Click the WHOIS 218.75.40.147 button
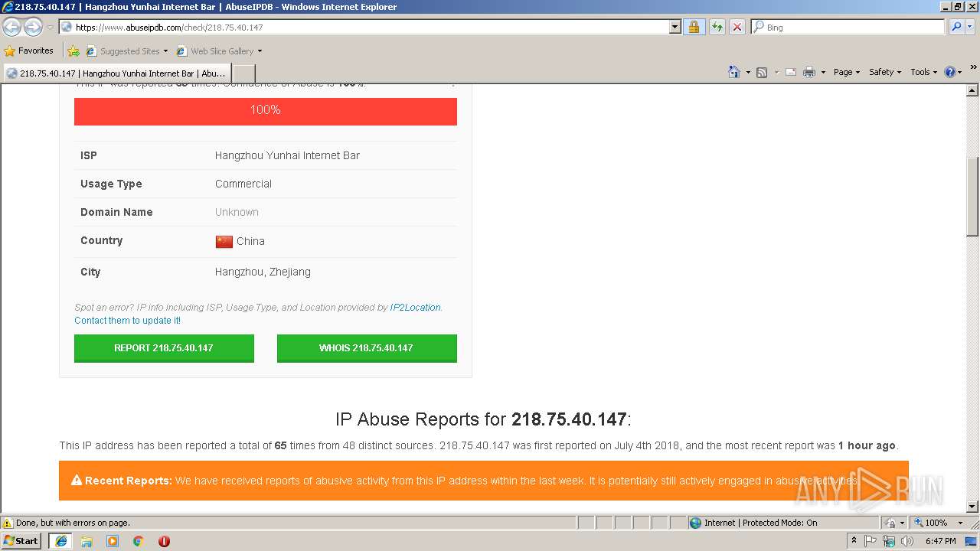This screenshot has width=980, height=551. 367,348
